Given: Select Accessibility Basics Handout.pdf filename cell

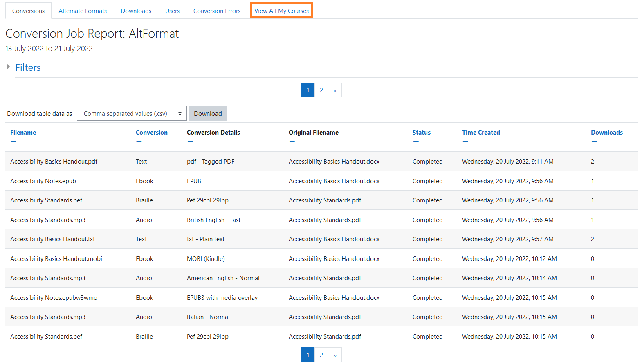Looking at the screenshot, I should [x=54, y=162].
